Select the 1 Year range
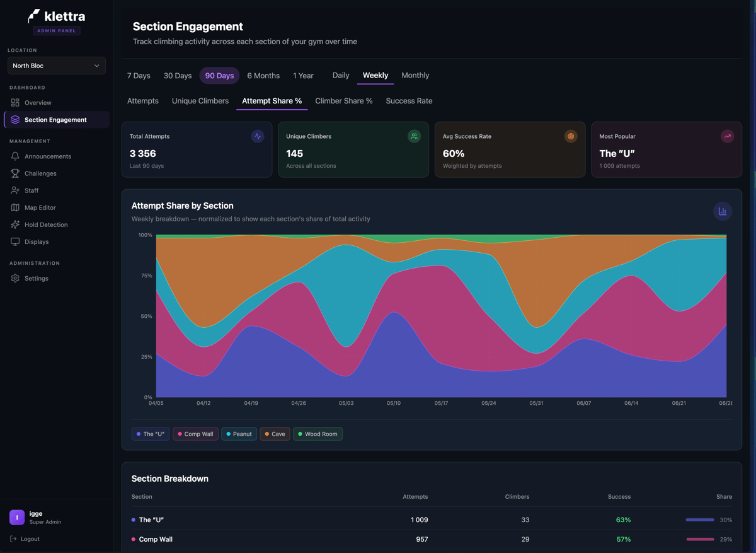 [303, 76]
